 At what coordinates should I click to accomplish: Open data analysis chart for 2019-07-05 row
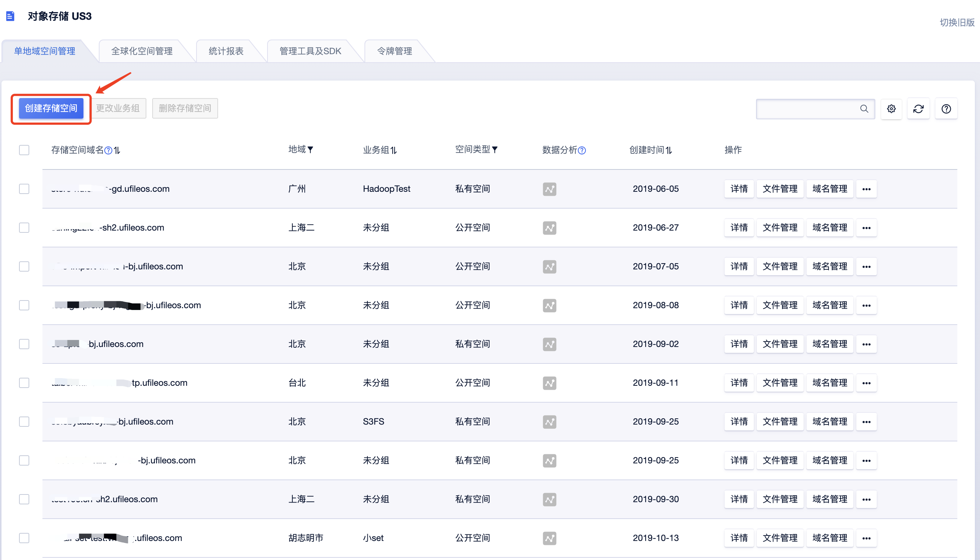549,267
